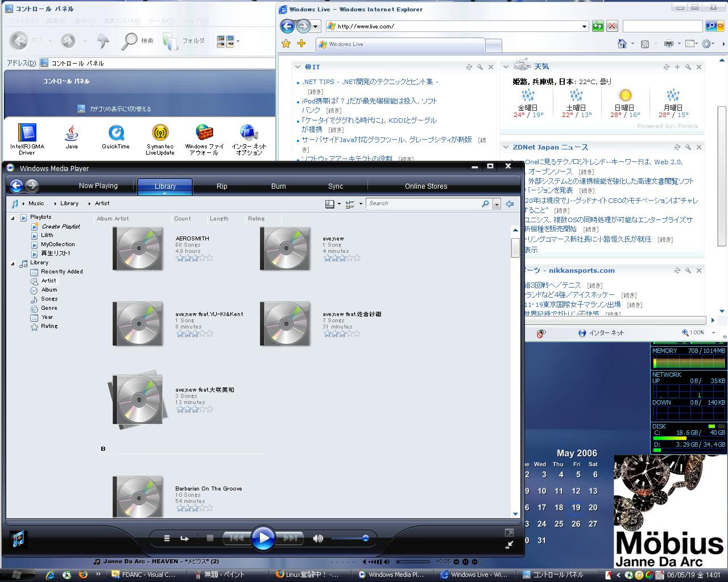Open the Now Playing tab

coord(98,186)
